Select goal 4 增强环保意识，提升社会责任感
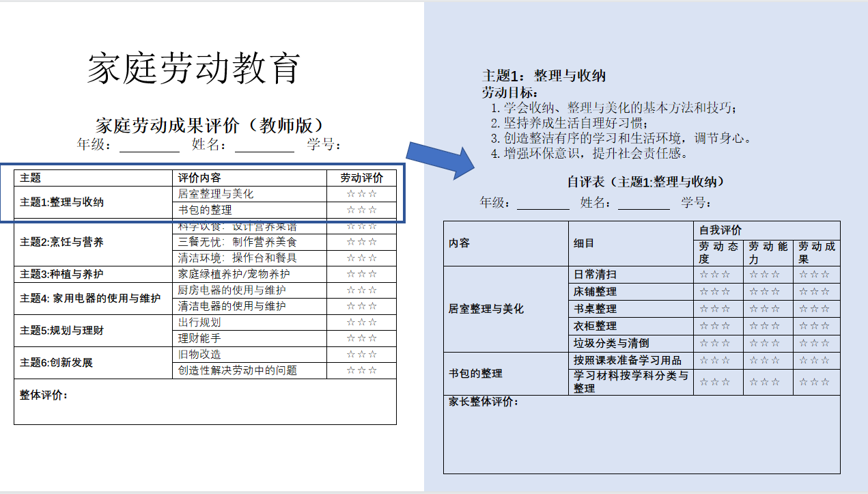The width and height of the screenshot is (868, 494). click(589, 154)
